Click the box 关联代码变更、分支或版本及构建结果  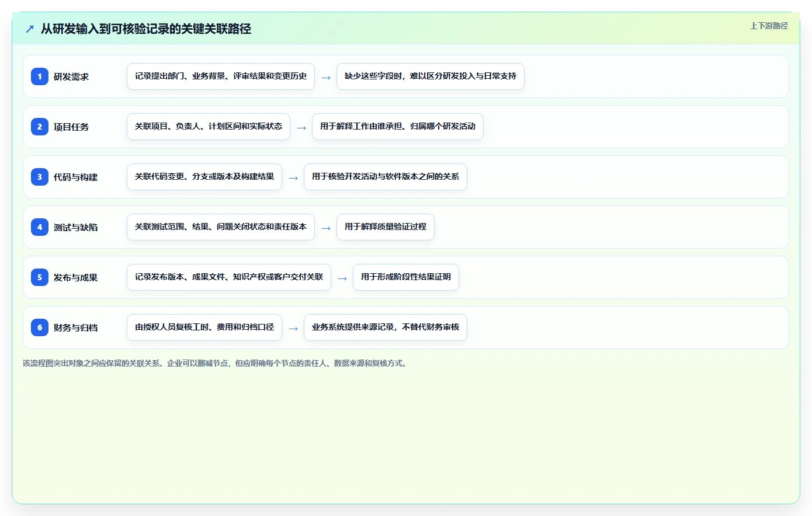tap(204, 177)
